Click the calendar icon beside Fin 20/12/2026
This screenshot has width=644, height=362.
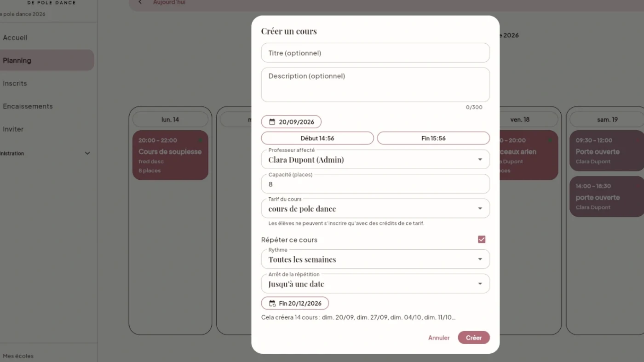tap(272, 304)
